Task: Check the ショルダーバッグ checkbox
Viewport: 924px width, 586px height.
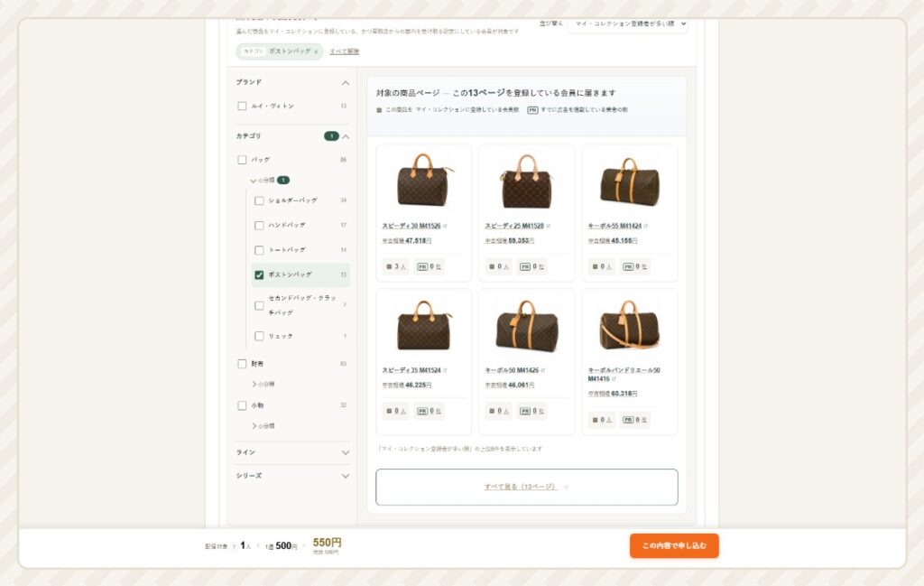Action: 259,201
